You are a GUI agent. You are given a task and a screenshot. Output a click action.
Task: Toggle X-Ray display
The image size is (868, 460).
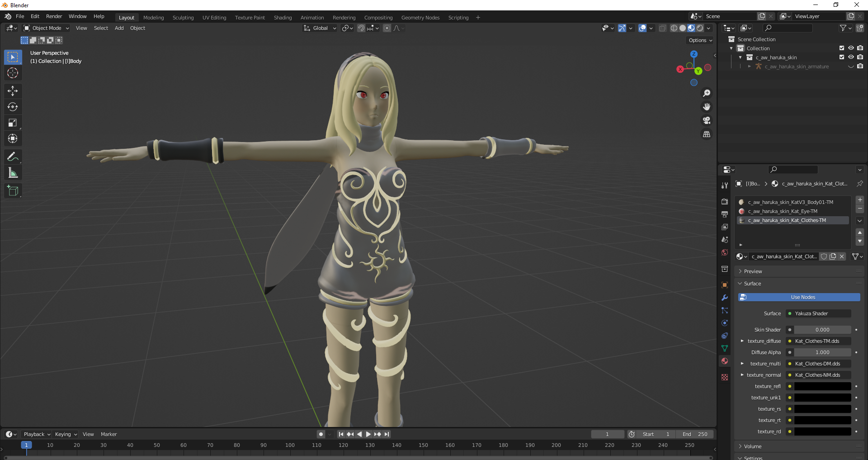point(662,28)
